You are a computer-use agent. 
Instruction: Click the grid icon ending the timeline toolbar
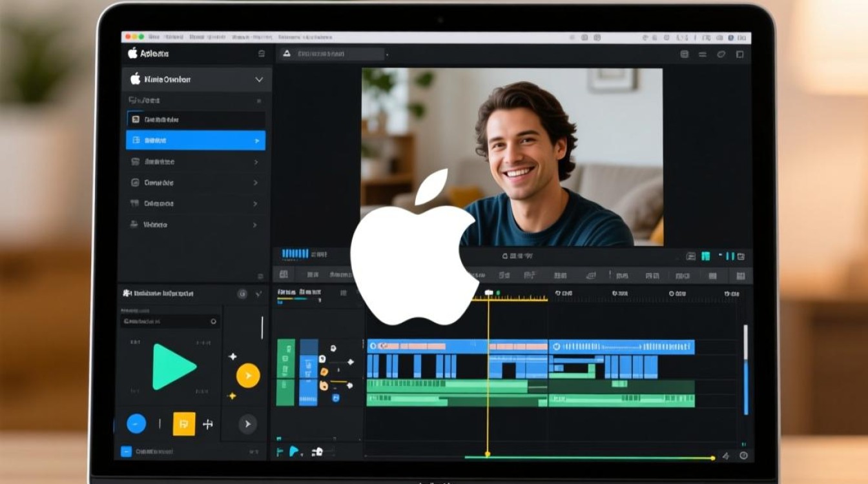(741, 276)
